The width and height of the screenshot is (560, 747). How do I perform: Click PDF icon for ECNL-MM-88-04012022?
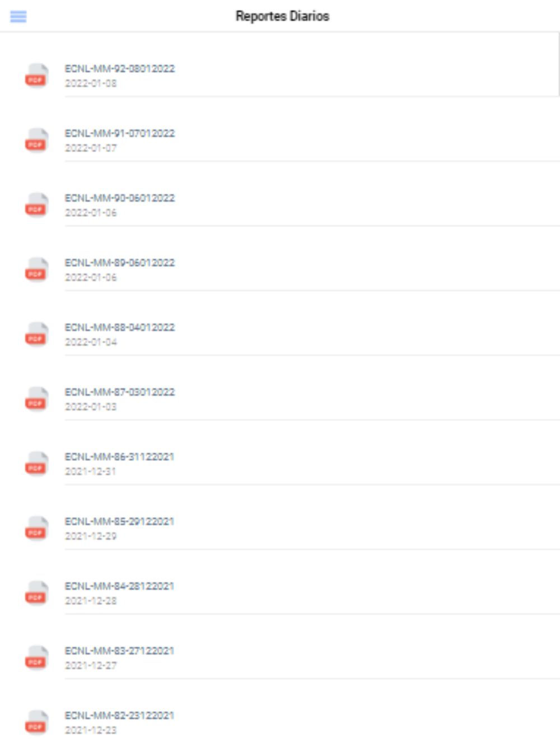[36, 334]
